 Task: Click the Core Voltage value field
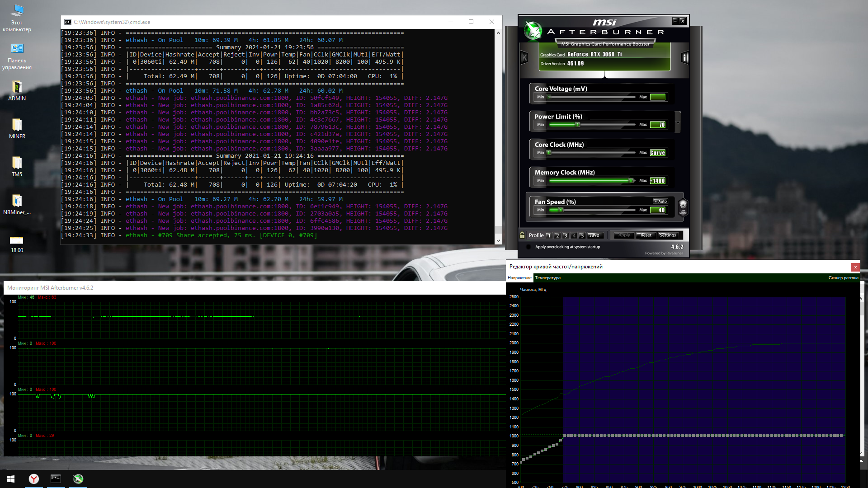[658, 97]
